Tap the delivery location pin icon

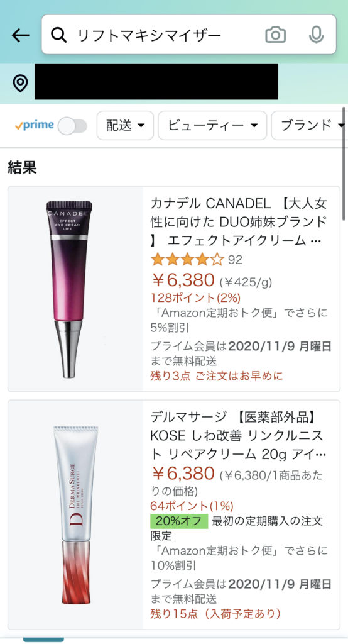click(21, 83)
